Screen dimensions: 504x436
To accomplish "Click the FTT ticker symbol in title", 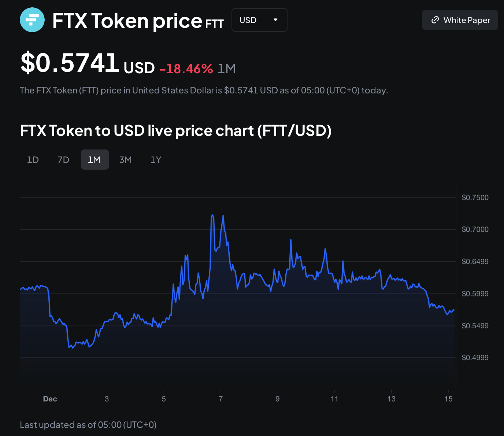I will 214,24.
